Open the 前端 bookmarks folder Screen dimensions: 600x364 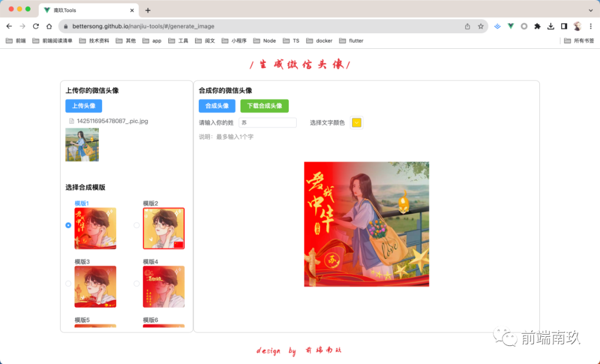[x=16, y=41]
